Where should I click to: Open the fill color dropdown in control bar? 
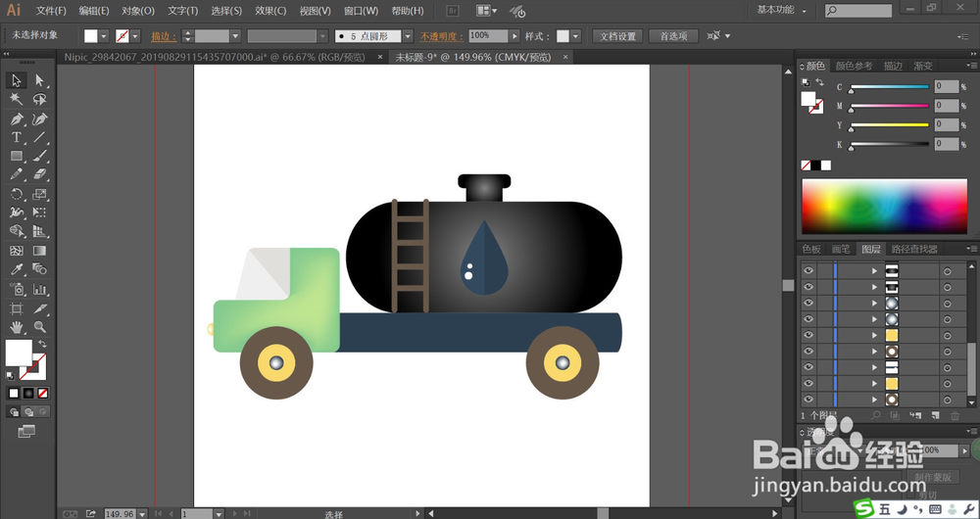click(104, 36)
